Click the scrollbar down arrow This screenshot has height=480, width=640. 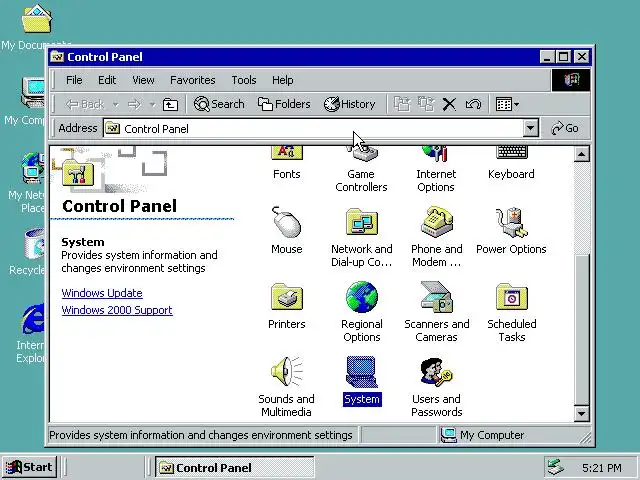581,414
